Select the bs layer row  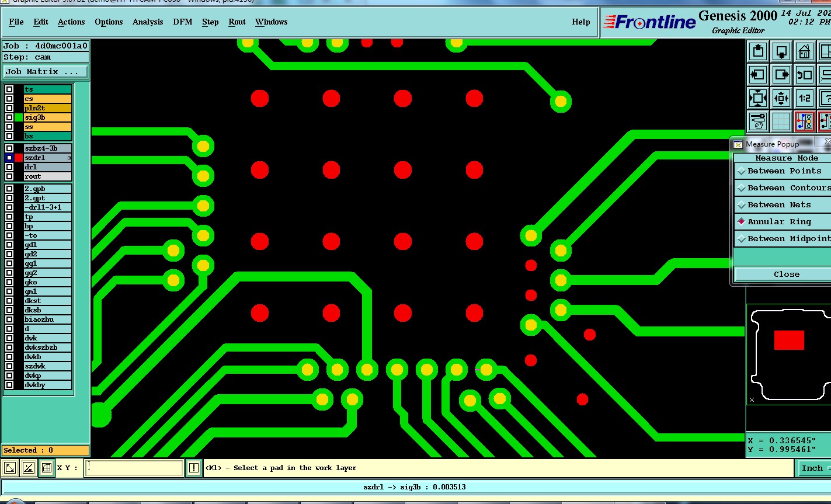48,136
